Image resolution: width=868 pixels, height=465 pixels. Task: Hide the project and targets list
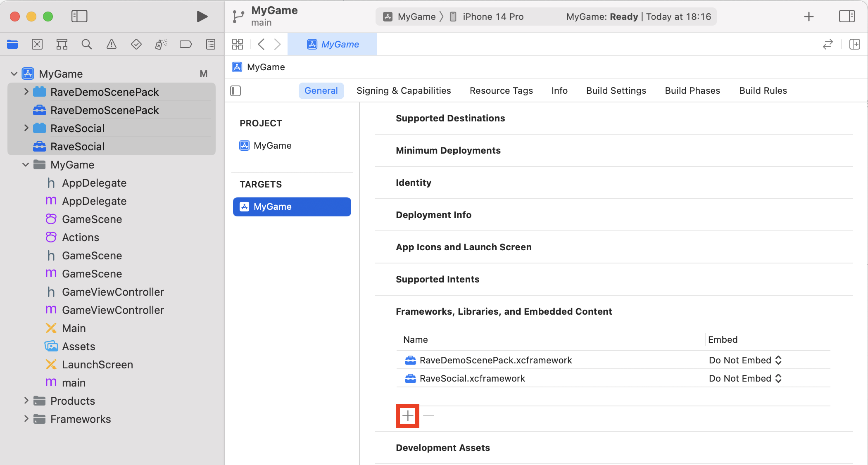[235, 91]
